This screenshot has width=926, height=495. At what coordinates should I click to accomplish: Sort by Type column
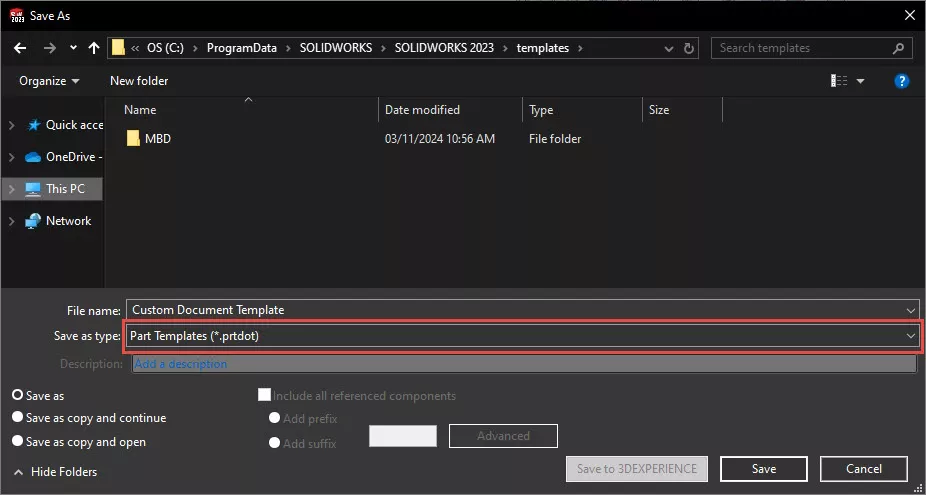(541, 110)
